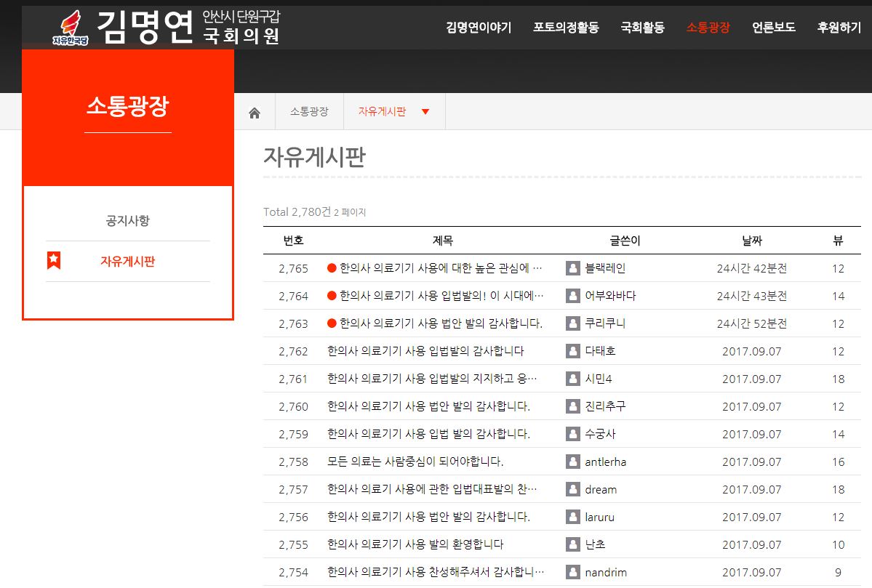Viewport: 872px width, 588px height.
Task: Click avatar icon beside nandrim
Action: [573, 572]
